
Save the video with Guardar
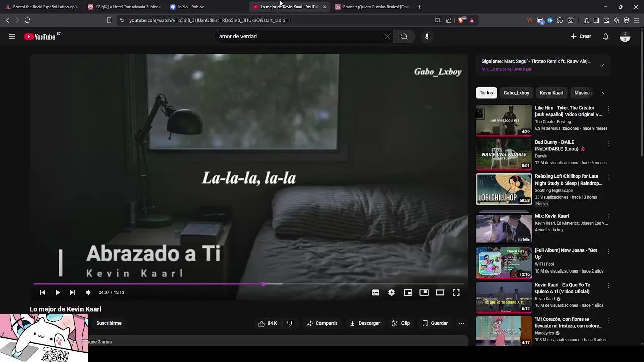pos(435,323)
